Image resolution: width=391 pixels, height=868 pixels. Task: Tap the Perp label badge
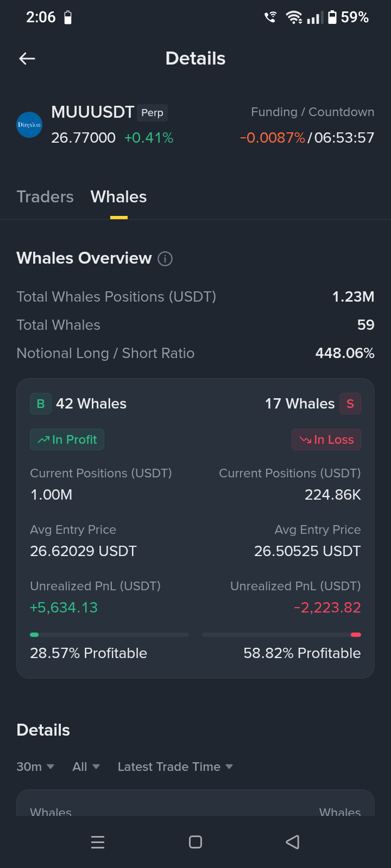152,113
